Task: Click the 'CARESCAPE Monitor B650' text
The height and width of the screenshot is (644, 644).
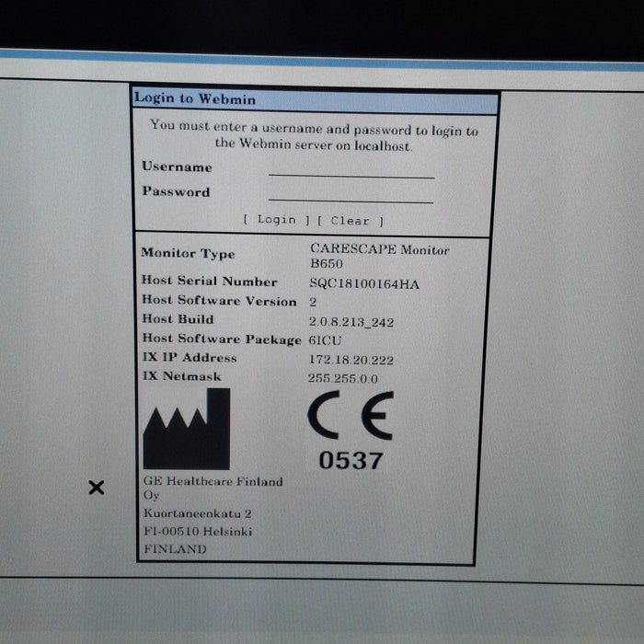Action: click(379, 256)
